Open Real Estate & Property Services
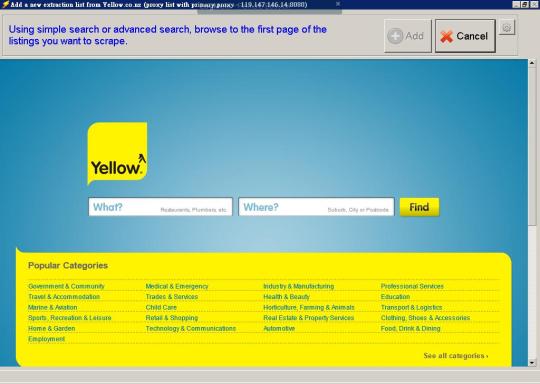 coord(309,318)
